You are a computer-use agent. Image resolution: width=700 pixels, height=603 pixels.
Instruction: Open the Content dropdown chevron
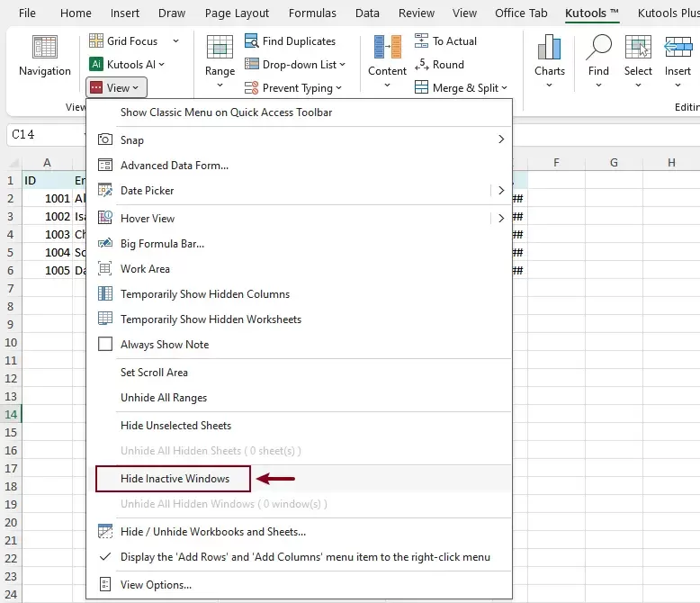point(387,85)
